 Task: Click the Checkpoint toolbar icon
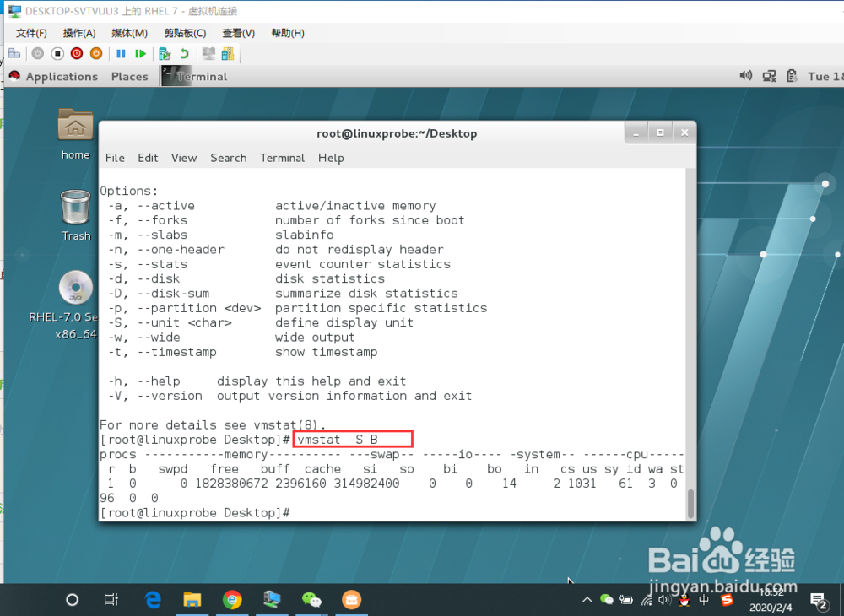[x=165, y=54]
